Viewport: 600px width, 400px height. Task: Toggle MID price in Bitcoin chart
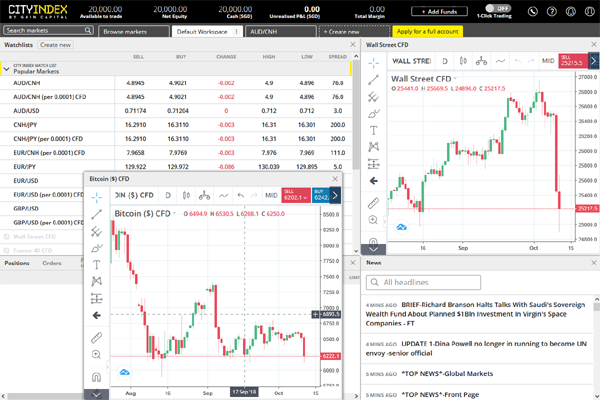pos(271,196)
